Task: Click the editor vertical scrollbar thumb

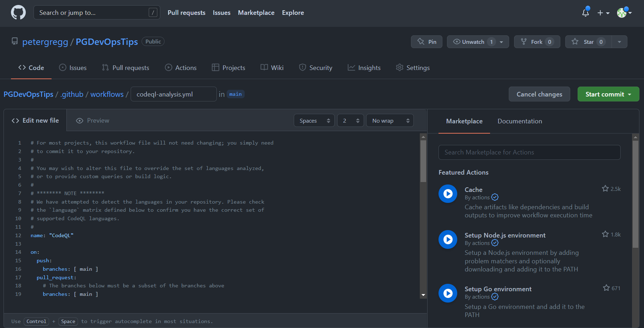Action: click(x=423, y=161)
